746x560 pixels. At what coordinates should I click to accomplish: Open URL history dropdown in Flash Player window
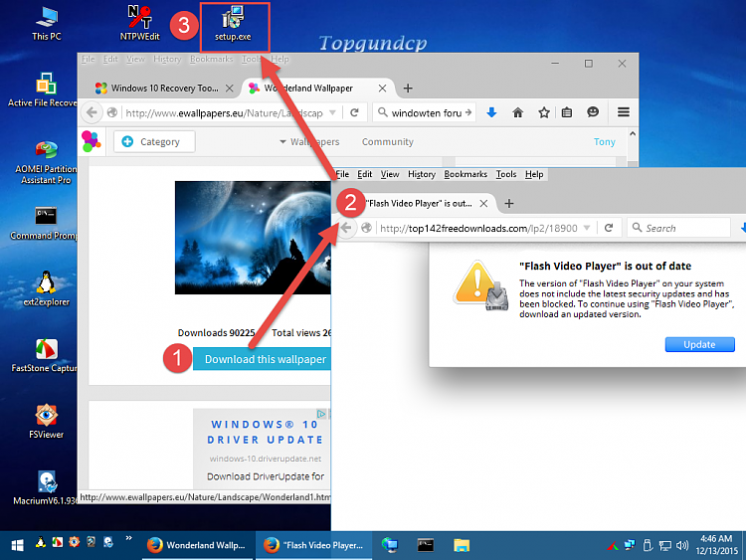[x=587, y=228]
